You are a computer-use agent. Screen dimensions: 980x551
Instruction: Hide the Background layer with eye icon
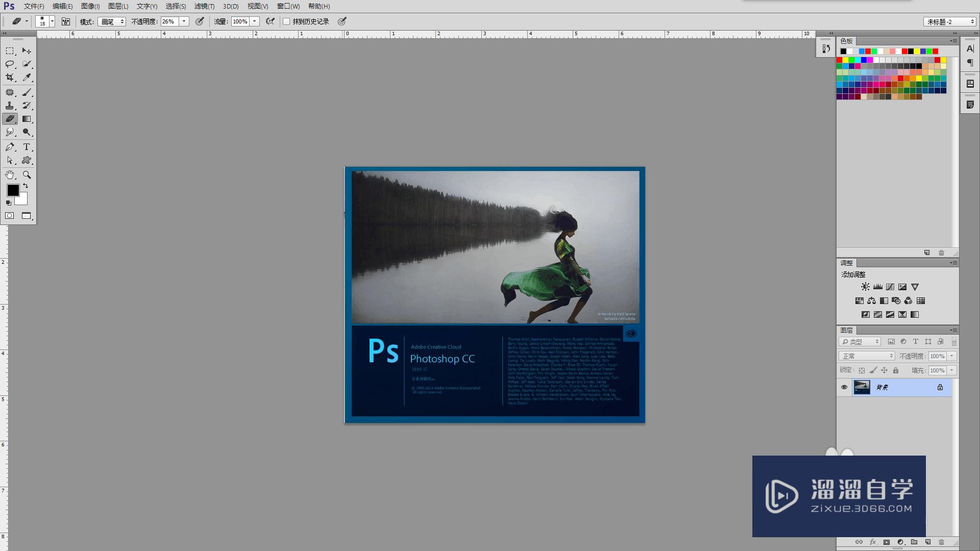844,387
